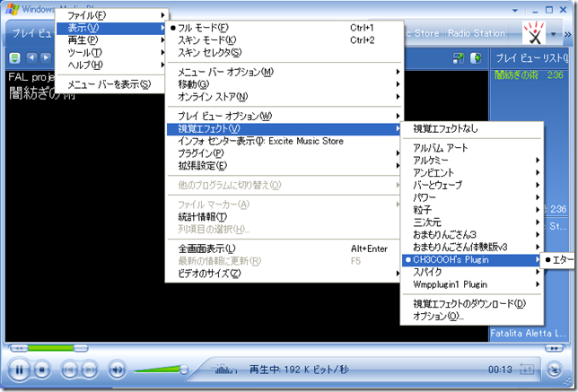Expand the アルケミー visualization submenu
Screen dimensions: 578x392
point(472,161)
